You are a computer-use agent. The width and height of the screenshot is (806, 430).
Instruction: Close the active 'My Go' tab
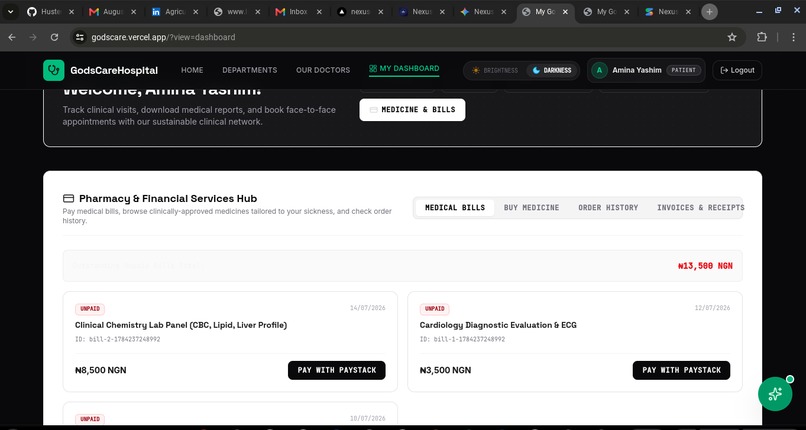pyautogui.click(x=565, y=12)
